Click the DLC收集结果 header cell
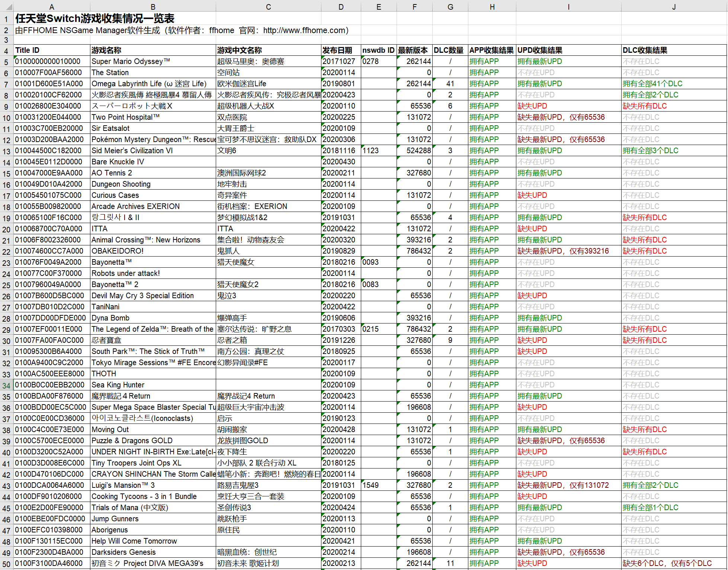 tap(674, 50)
